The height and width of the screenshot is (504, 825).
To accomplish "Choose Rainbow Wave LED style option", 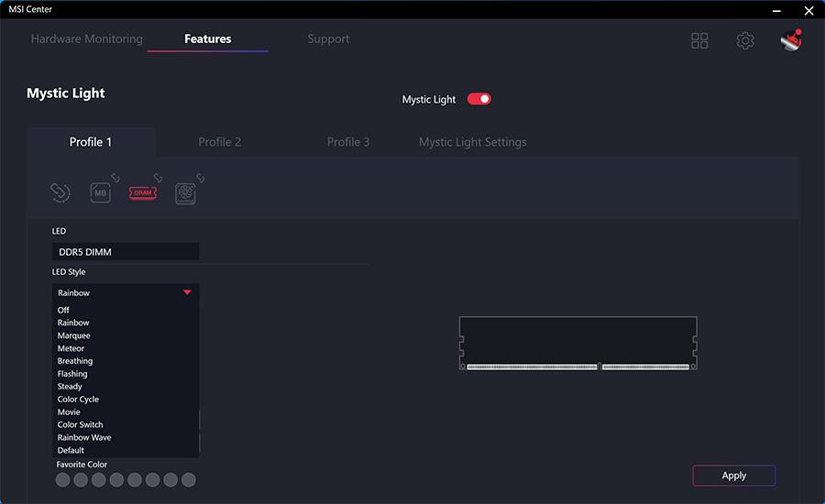I will coord(84,437).
